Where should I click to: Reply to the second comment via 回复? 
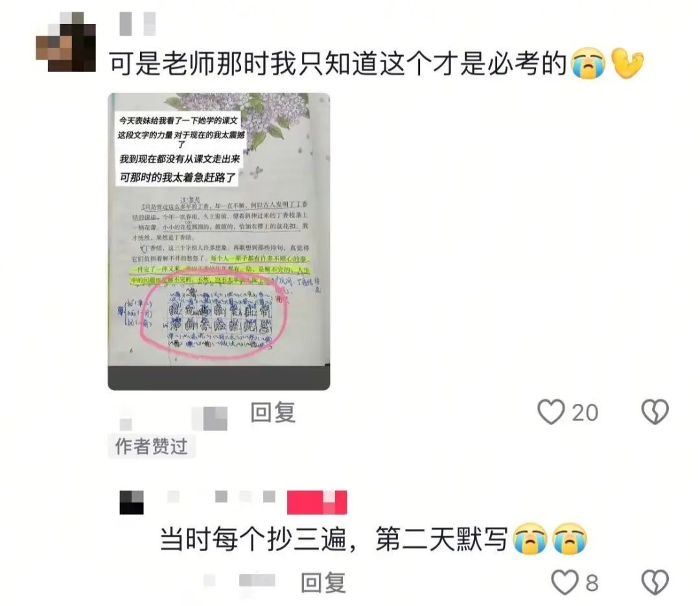tap(323, 582)
